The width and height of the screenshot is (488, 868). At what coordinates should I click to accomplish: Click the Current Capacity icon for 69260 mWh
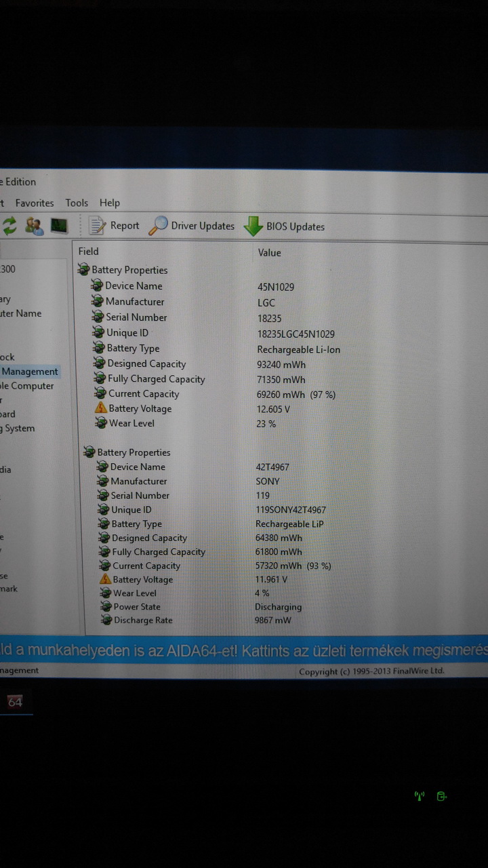100,393
